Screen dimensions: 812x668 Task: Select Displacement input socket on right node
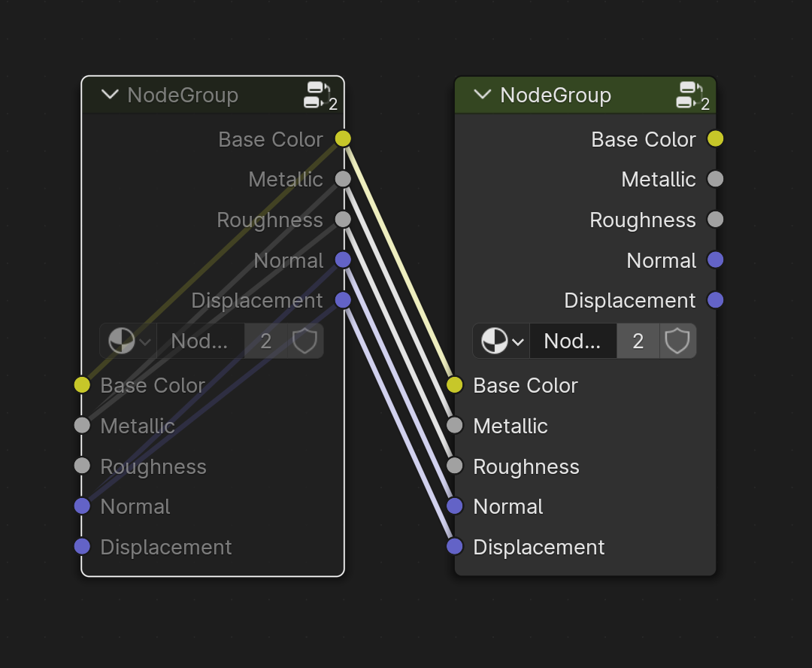point(455,546)
